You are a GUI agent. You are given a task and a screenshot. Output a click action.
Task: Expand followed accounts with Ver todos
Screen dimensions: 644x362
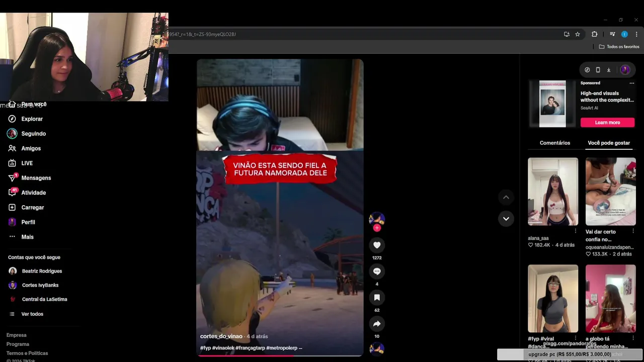27,314
